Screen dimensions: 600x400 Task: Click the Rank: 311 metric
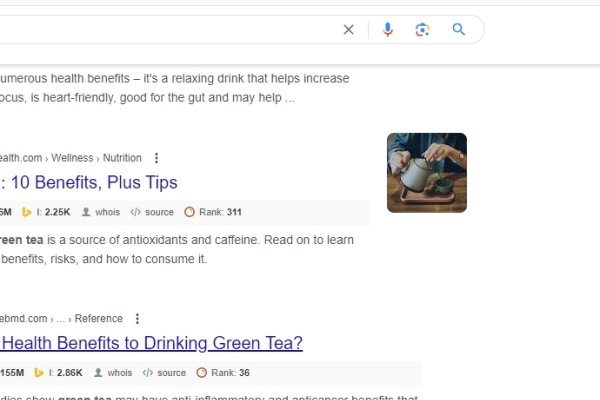(x=213, y=212)
